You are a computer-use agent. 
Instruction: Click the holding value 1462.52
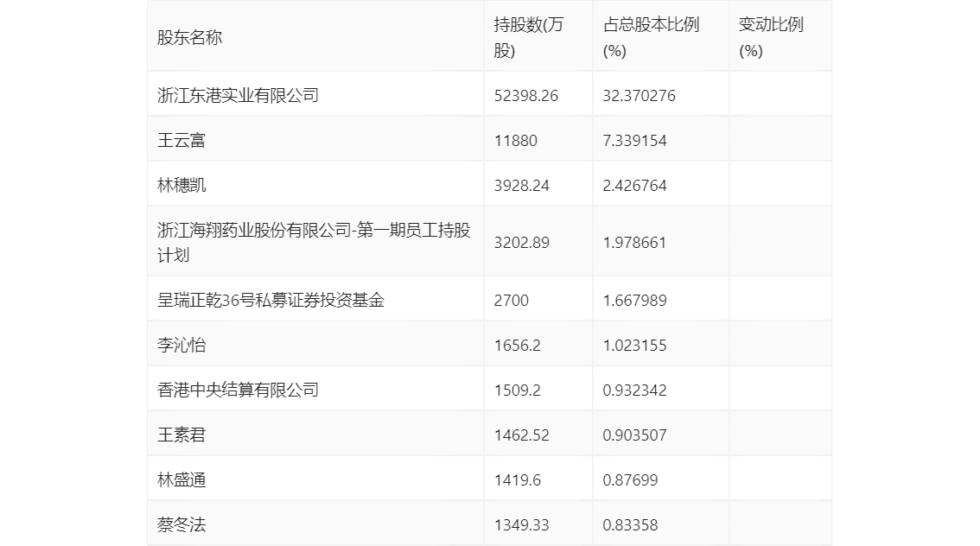tap(521, 435)
